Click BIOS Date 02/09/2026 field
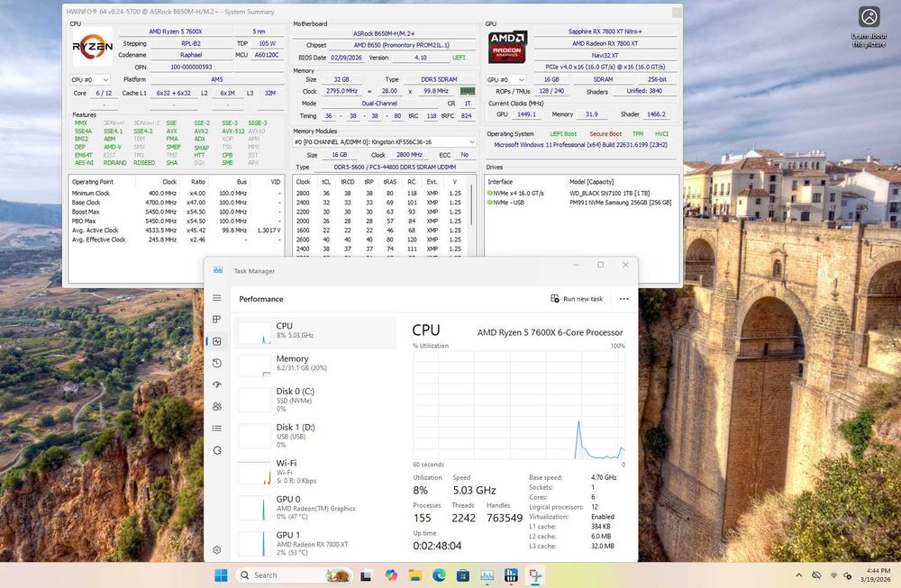The image size is (901, 588). (346, 58)
